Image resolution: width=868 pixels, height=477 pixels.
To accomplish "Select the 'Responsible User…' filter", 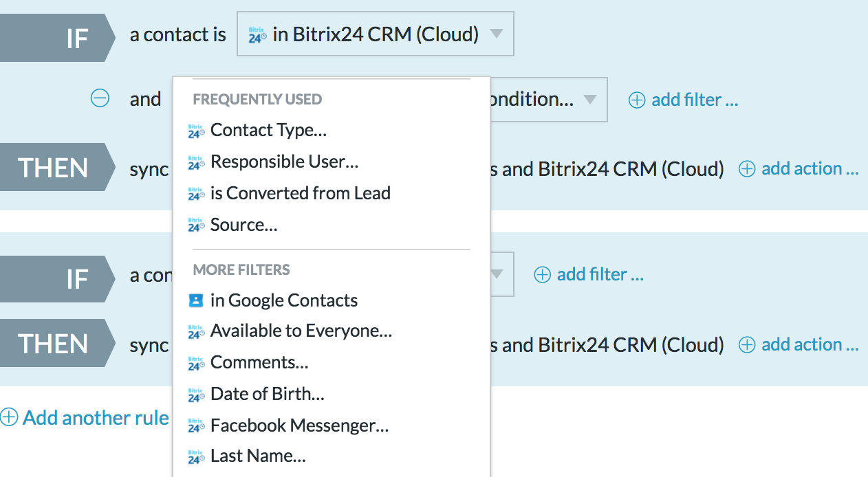I will 284,162.
